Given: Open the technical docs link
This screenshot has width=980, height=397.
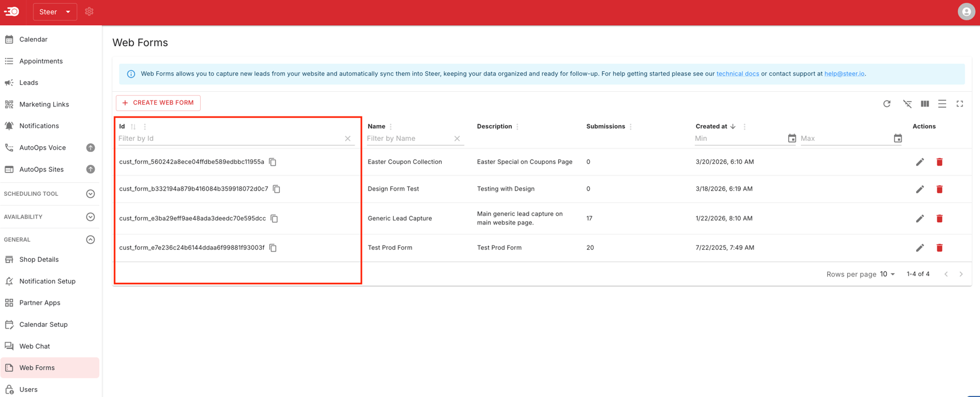Looking at the screenshot, I should click(737, 74).
